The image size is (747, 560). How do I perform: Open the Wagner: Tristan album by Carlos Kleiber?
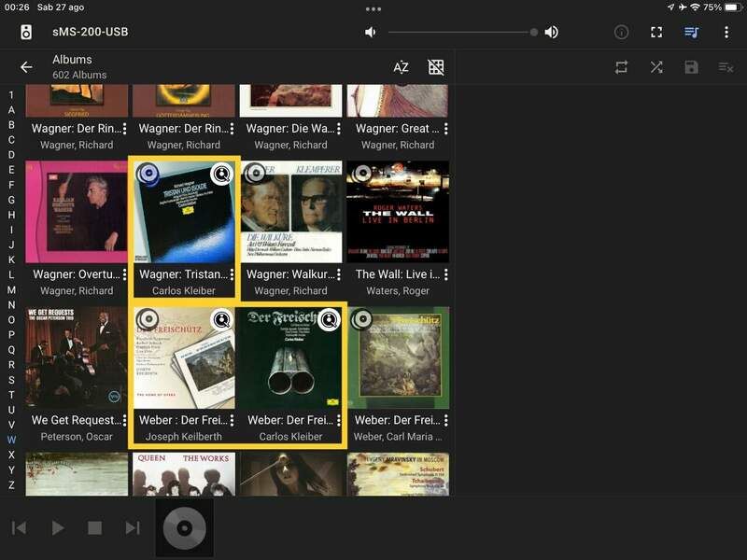(184, 213)
